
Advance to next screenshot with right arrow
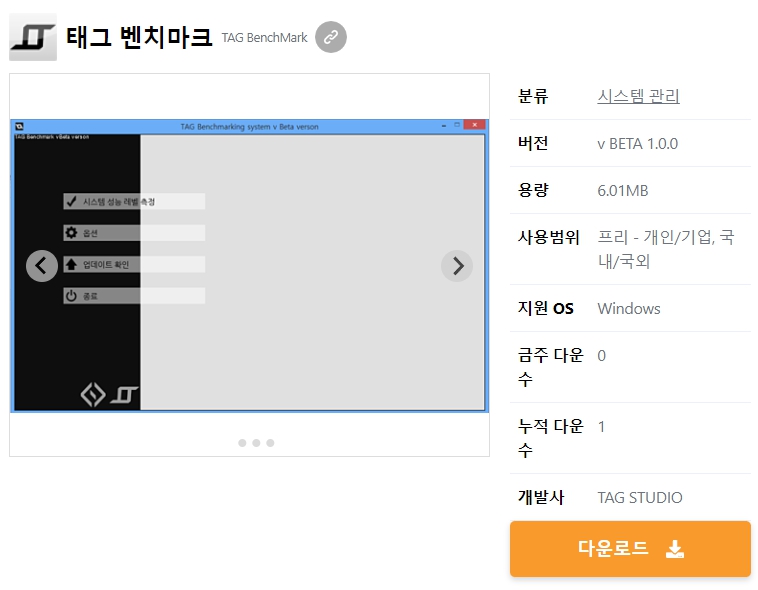click(457, 266)
